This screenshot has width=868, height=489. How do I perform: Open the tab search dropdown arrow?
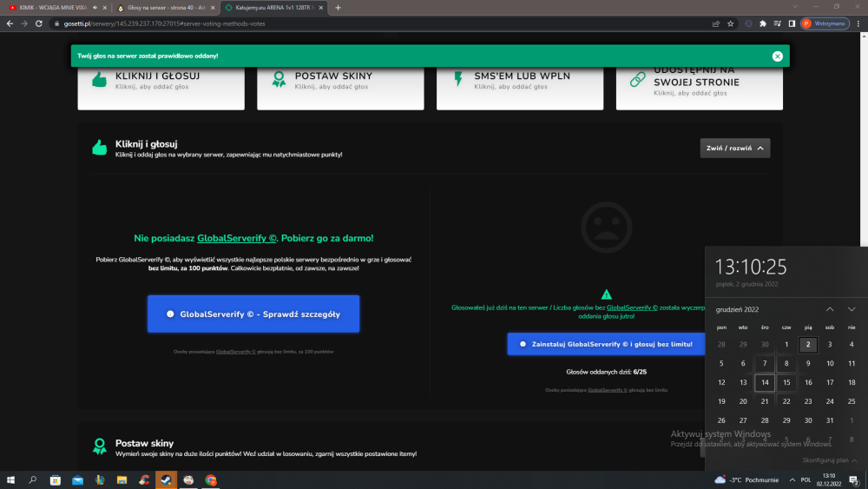click(795, 7)
